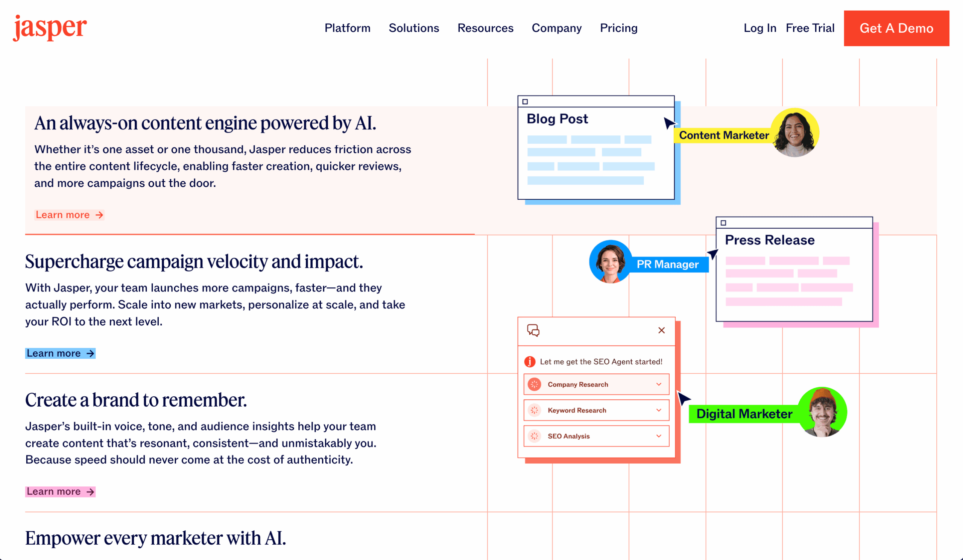The image size is (963, 560).
Task: Select 'Create a brand to remember' heading
Action: (136, 400)
